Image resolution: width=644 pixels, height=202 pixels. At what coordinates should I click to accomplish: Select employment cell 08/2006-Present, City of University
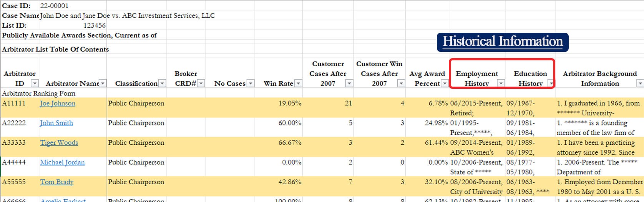[477, 186]
